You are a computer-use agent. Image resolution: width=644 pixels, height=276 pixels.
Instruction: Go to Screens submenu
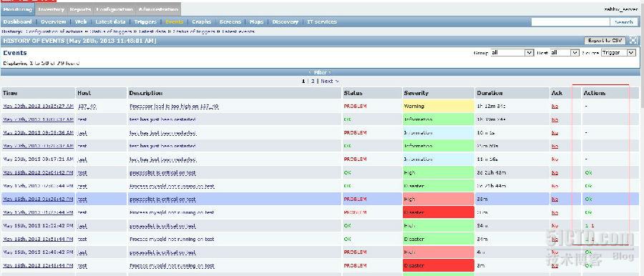tap(230, 21)
